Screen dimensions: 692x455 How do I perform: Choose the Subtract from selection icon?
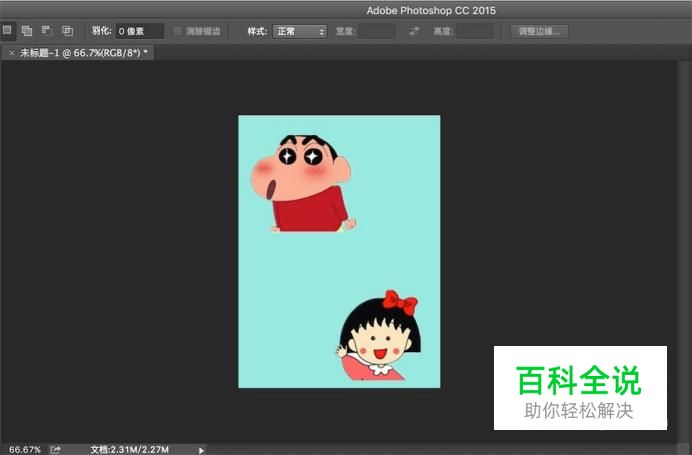pos(47,30)
